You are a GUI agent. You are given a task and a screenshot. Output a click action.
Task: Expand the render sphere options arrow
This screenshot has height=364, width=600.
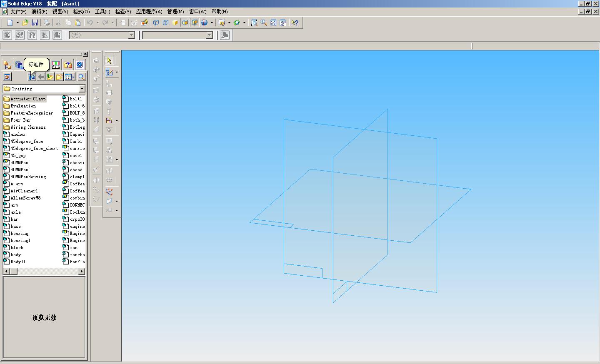pyautogui.click(x=212, y=23)
